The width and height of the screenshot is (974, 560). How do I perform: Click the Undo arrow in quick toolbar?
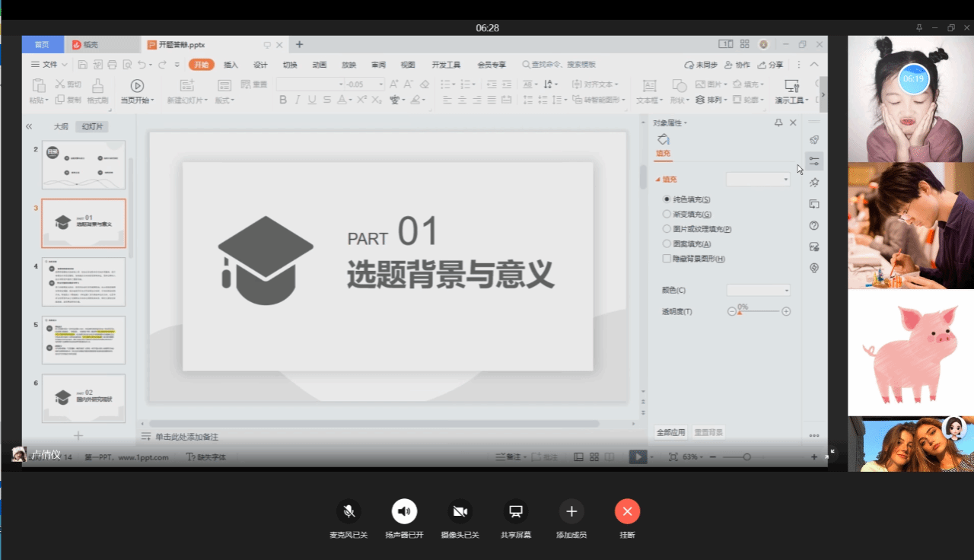[142, 65]
